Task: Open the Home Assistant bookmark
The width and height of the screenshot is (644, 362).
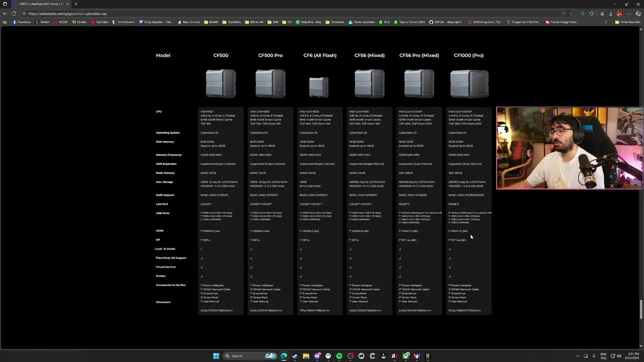Action: [362, 22]
